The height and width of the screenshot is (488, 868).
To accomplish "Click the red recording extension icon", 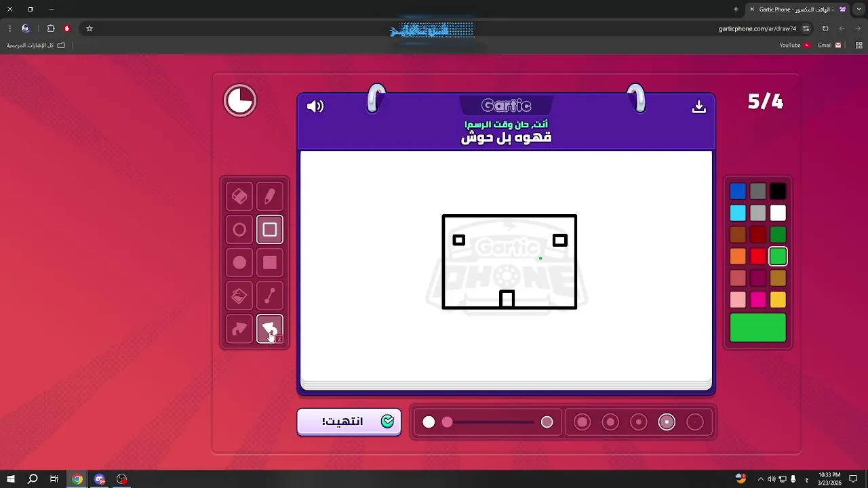I will 66,28.
